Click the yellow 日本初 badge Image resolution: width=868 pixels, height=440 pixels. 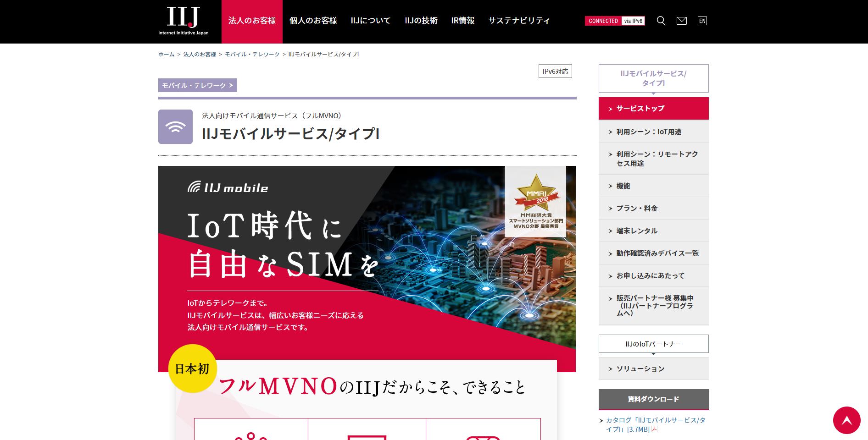click(192, 368)
